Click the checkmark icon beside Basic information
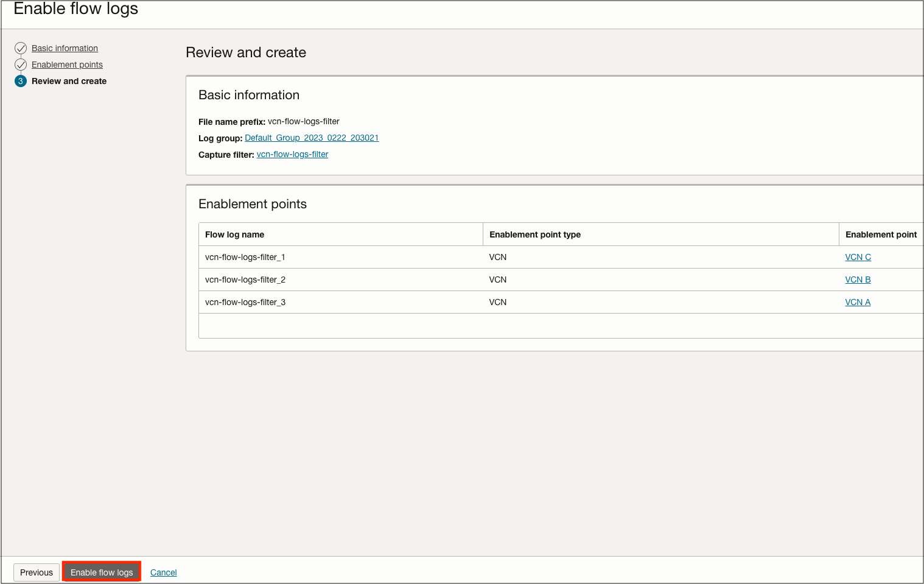 pyautogui.click(x=21, y=48)
